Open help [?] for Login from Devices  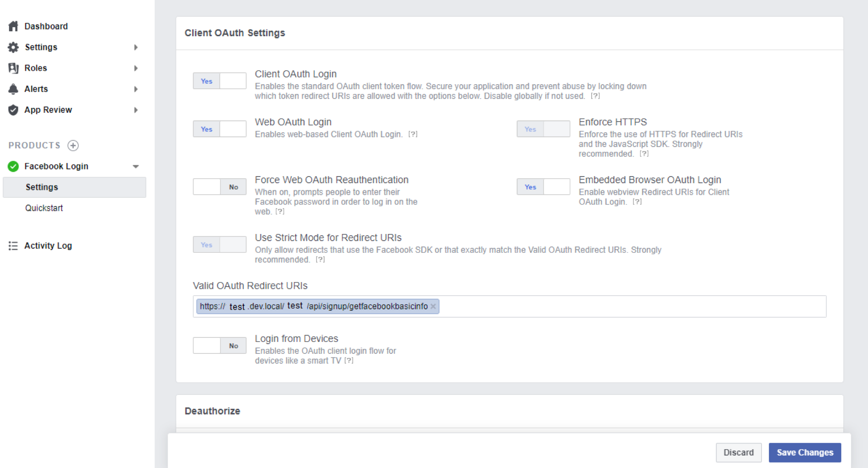point(349,361)
